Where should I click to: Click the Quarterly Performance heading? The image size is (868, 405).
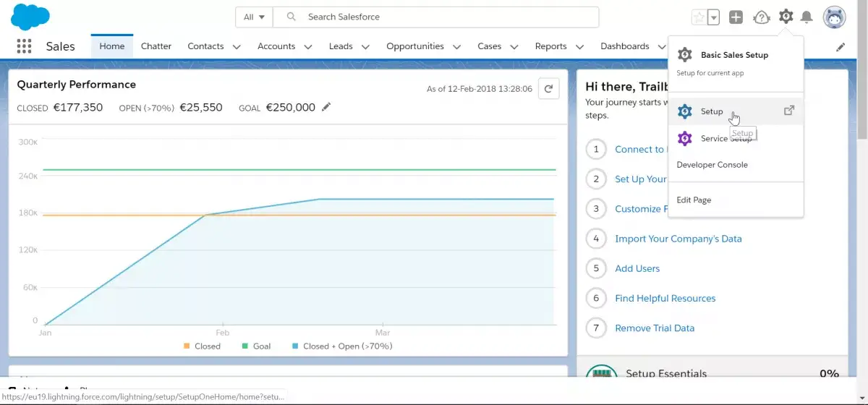(76, 85)
